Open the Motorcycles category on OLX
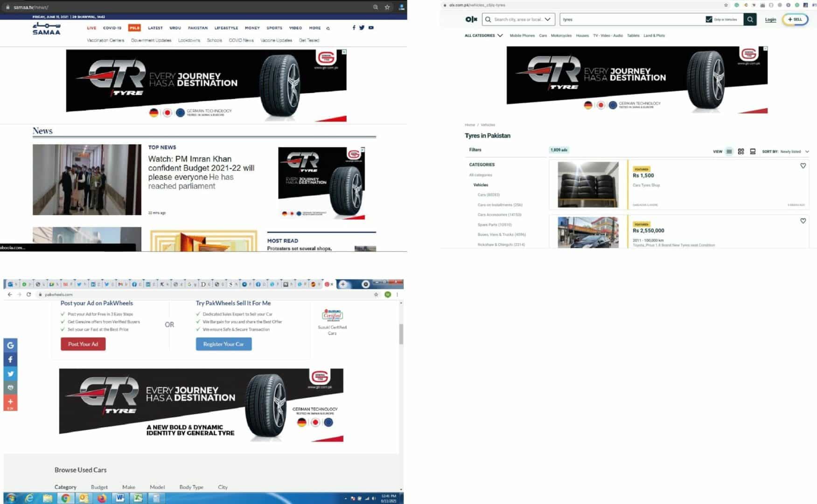Screen dimensions: 817x504 (x=561, y=35)
